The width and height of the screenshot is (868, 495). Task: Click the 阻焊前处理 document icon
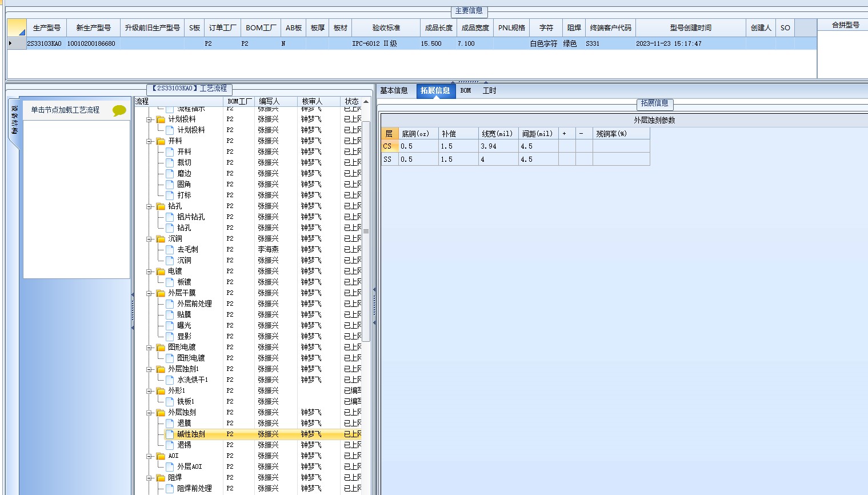click(x=170, y=489)
